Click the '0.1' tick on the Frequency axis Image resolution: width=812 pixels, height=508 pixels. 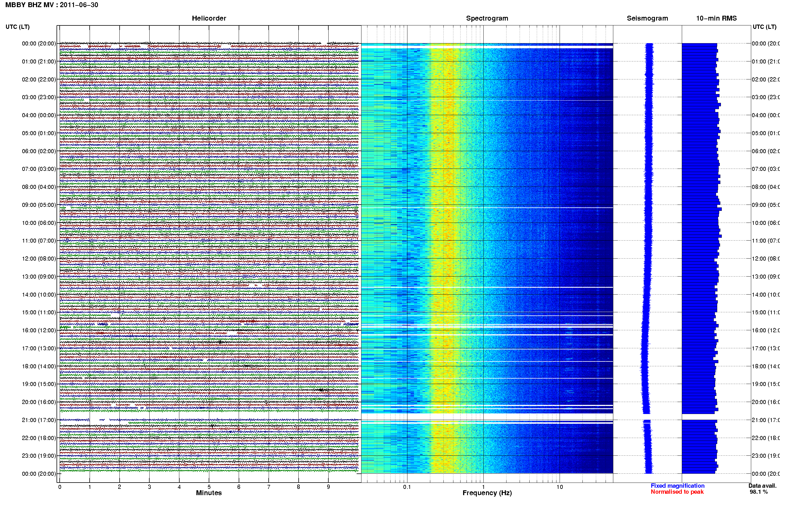click(407, 487)
